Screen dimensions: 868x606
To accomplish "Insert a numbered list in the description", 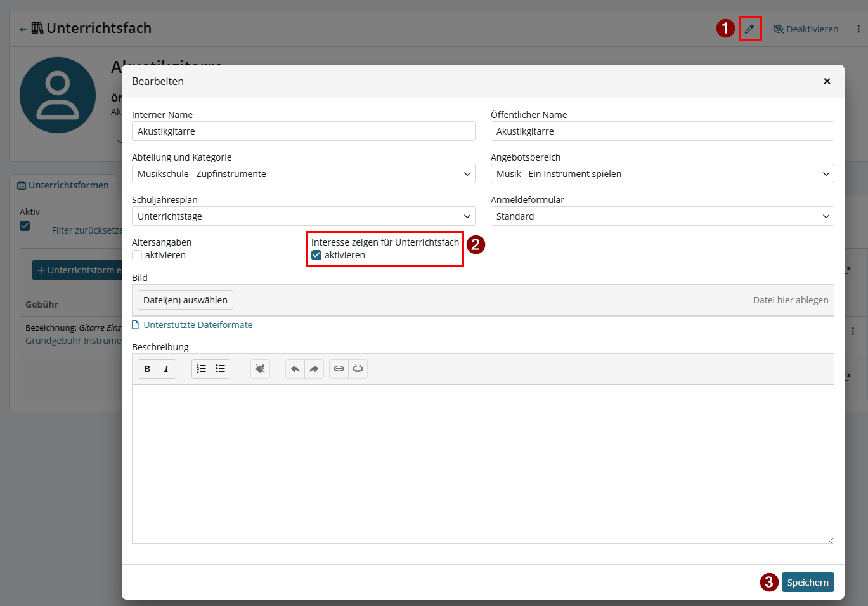I will [x=201, y=369].
